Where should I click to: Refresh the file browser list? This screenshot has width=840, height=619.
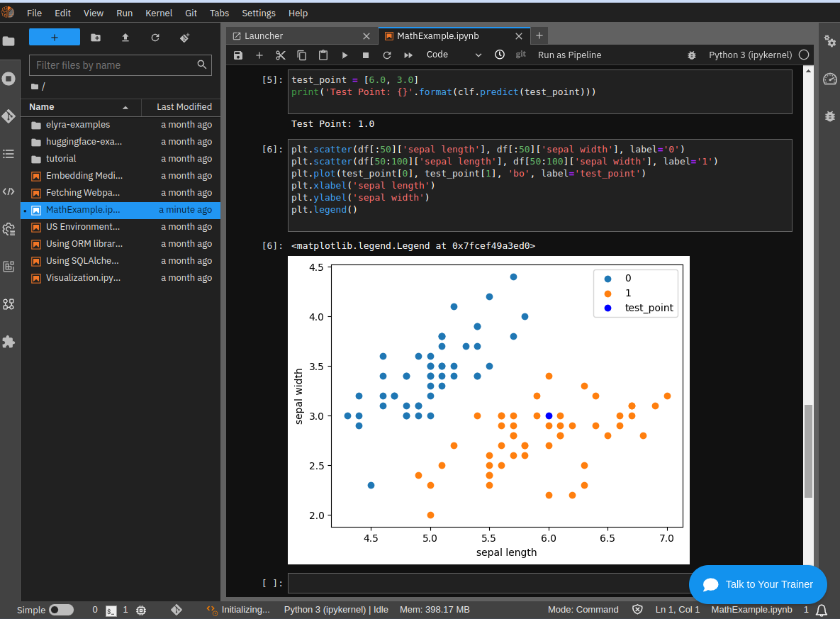click(155, 38)
